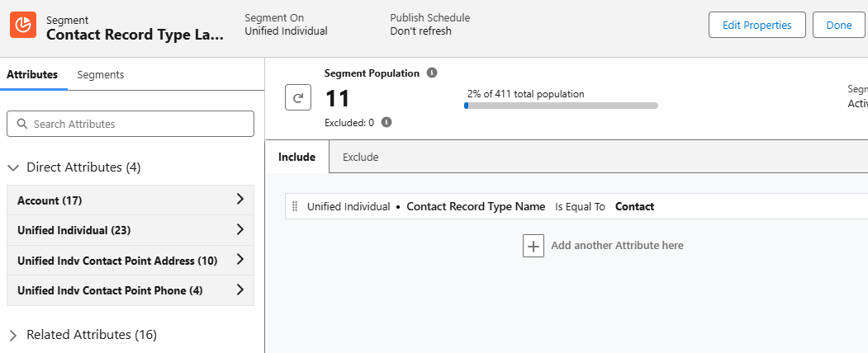
Task: Click the magnifier icon in Search Attributes
Action: [x=22, y=124]
